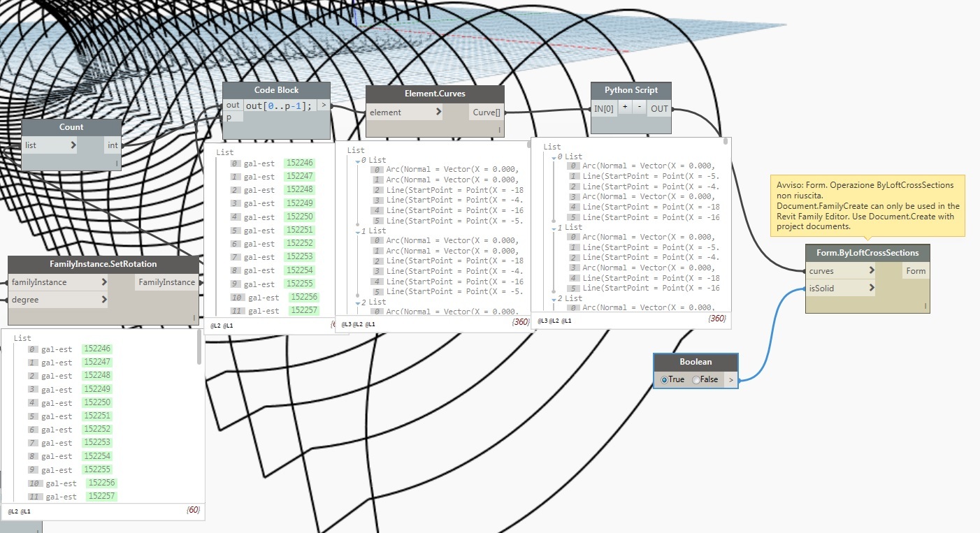980x533 pixels.
Task: Select the Code Block node title
Action: click(x=276, y=90)
